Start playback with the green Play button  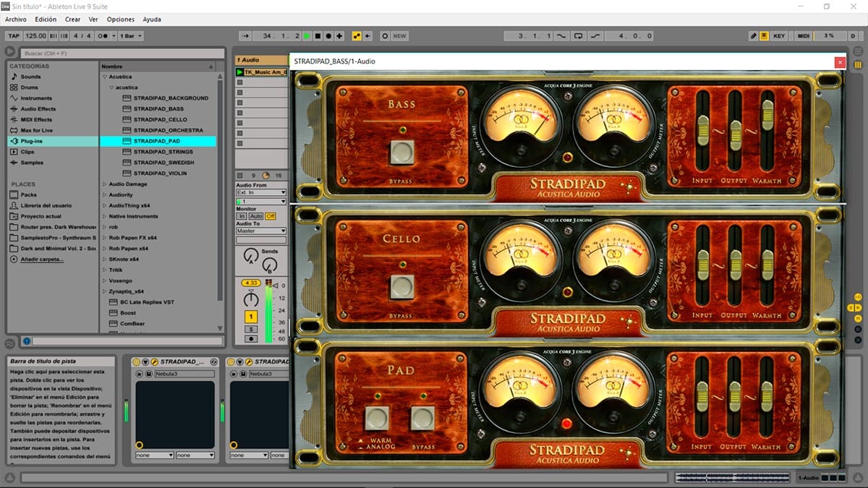coord(307,35)
